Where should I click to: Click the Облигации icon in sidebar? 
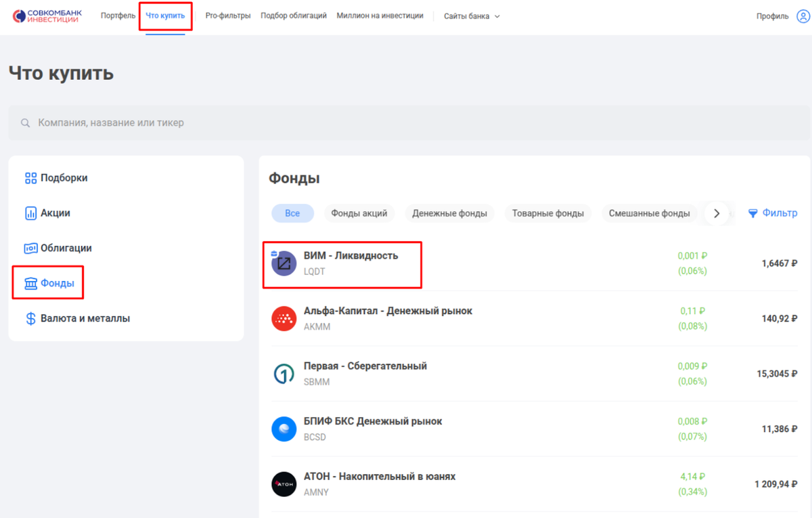click(30, 249)
